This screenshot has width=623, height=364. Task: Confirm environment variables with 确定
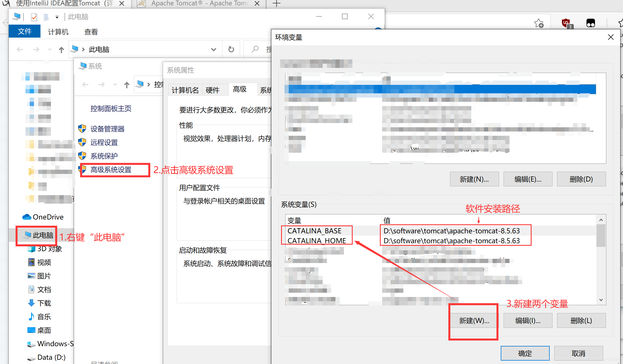(x=524, y=353)
